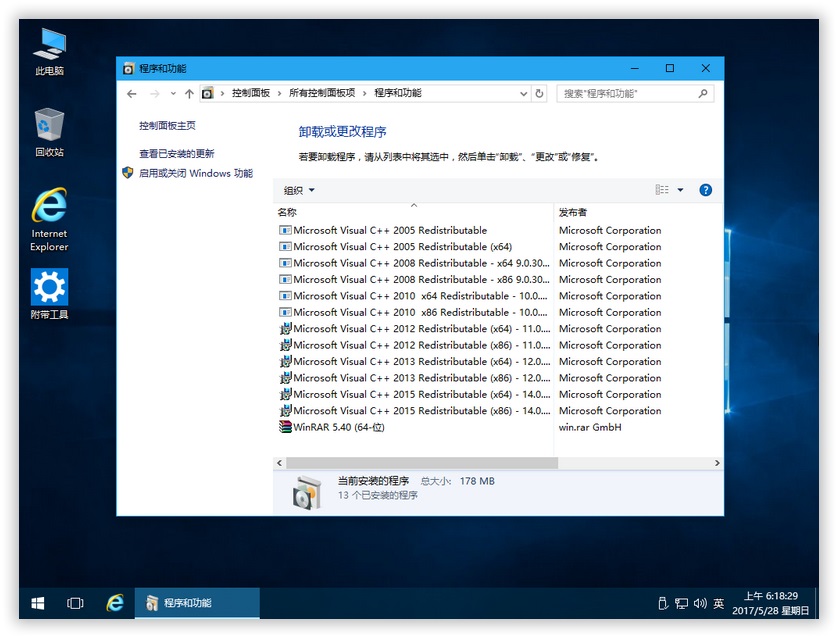
Task: Click 所有控制面板项 in the breadcrumb
Action: click(x=322, y=93)
